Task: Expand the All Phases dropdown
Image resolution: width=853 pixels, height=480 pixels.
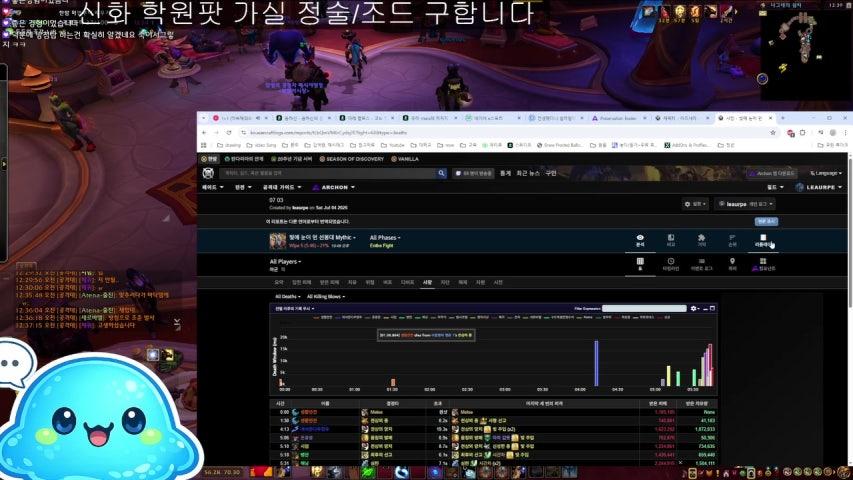Action: tap(385, 238)
